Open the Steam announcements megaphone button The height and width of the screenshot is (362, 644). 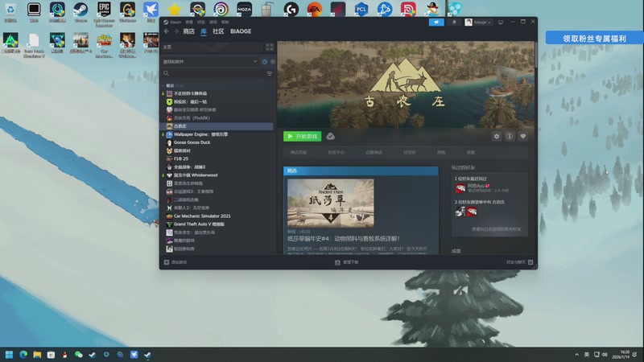click(x=436, y=23)
